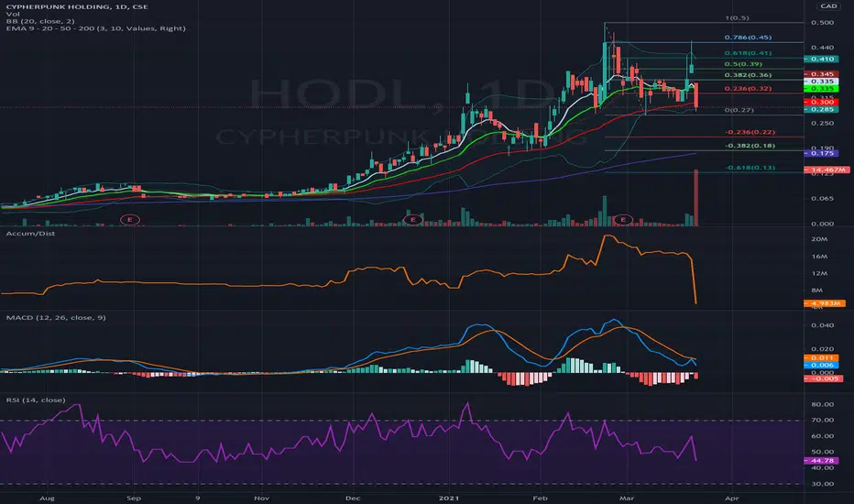Click the 0.500 price axis label
Screen dimensions: 854x504
tap(823, 22)
